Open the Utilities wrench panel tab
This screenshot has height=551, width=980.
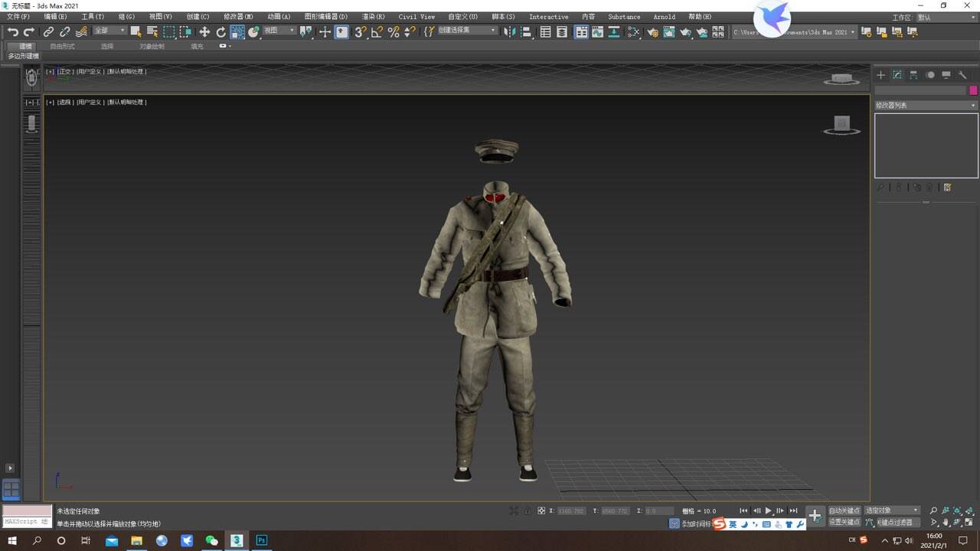coord(963,75)
